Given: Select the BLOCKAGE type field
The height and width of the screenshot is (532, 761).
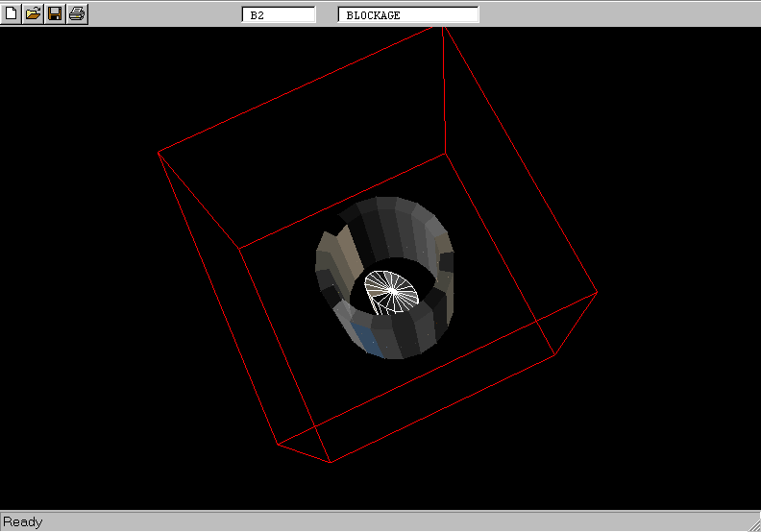Looking at the screenshot, I should [x=407, y=15].
